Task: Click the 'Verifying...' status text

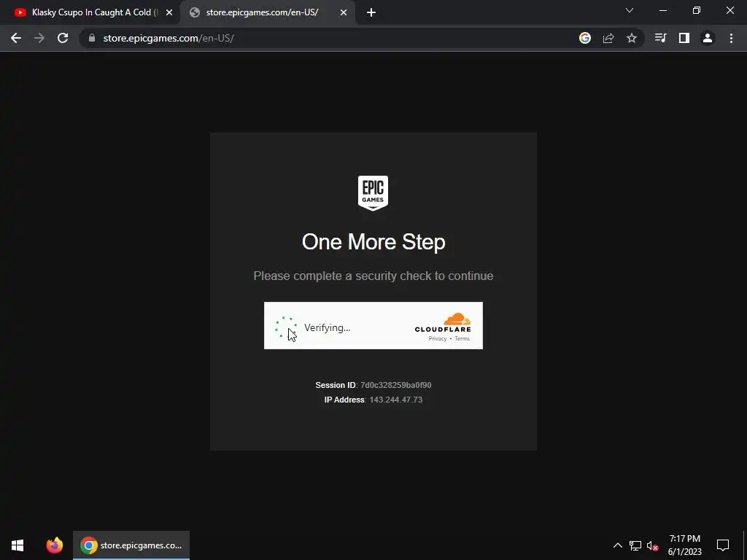Action: [328, 327]
